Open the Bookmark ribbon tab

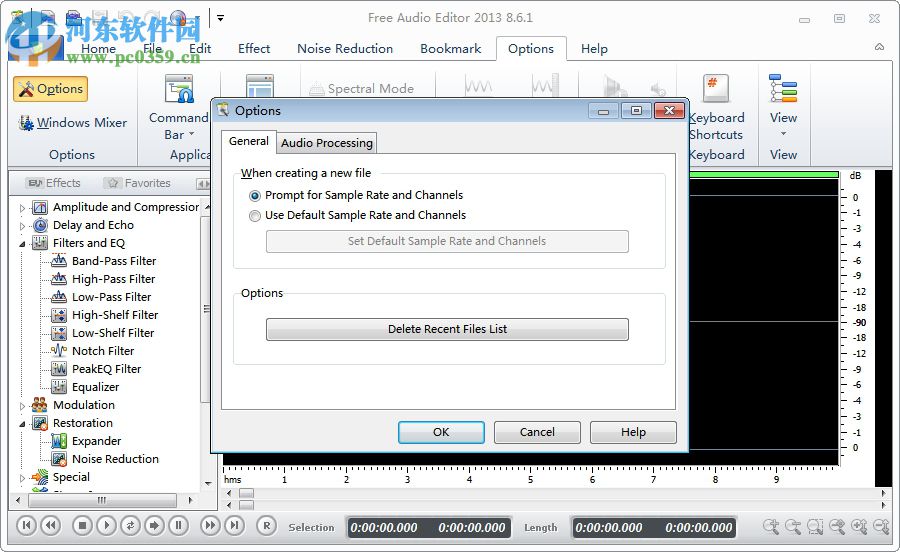click(451, 49)
